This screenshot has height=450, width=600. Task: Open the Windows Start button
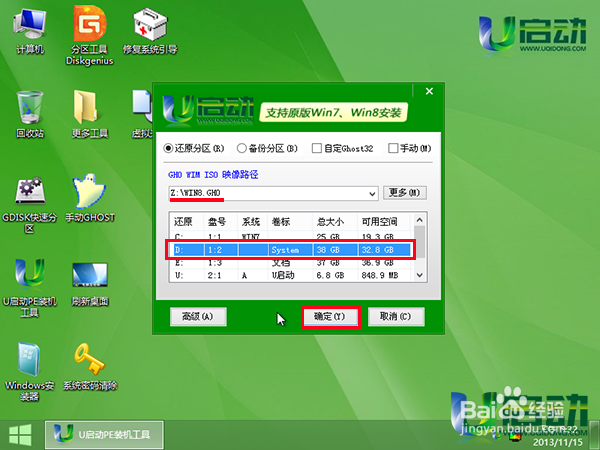click(20, 435)
